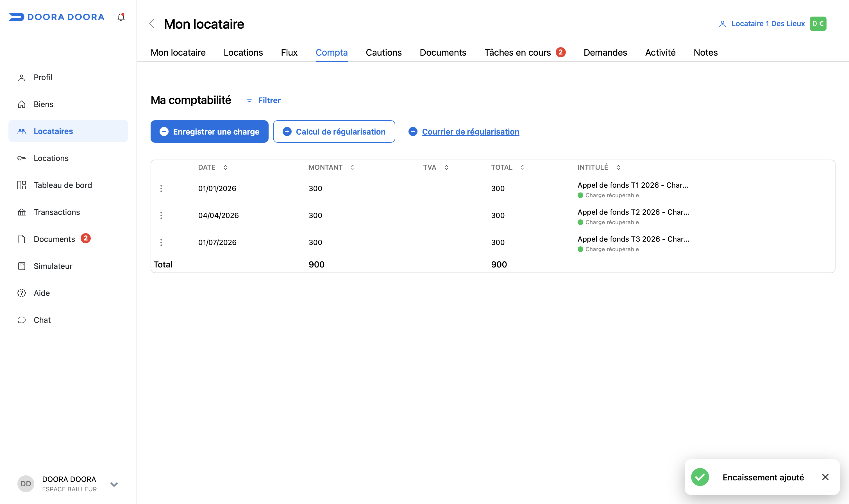Switch to the Locations tab

point(243,52)
